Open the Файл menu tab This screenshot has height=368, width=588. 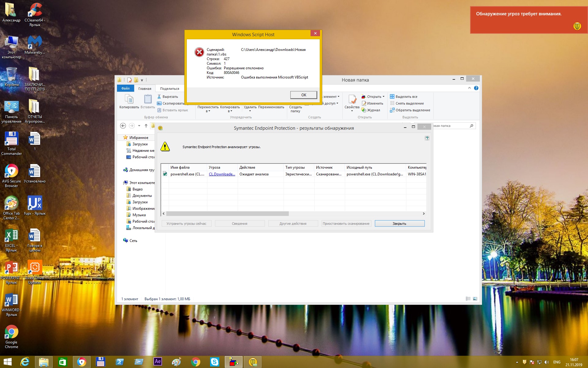[125, 89]
